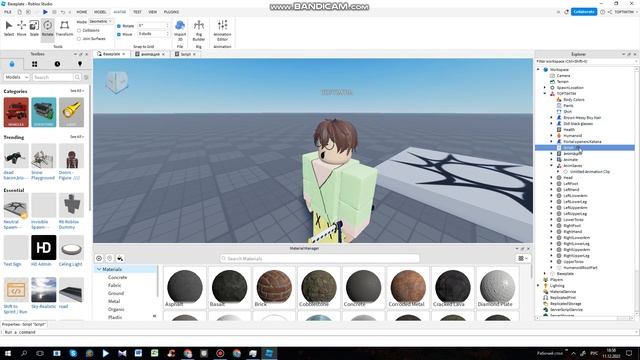Expand the Humanoid node in Explorer
The height and width of the screenshot is (360, 640).
[551, 136]
